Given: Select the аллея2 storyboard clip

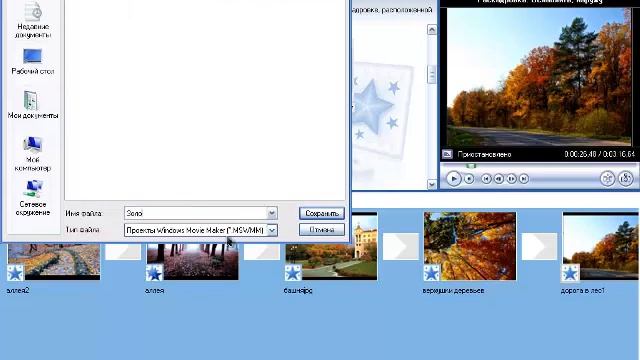Looking at the screenshot, I should point(53,262).
